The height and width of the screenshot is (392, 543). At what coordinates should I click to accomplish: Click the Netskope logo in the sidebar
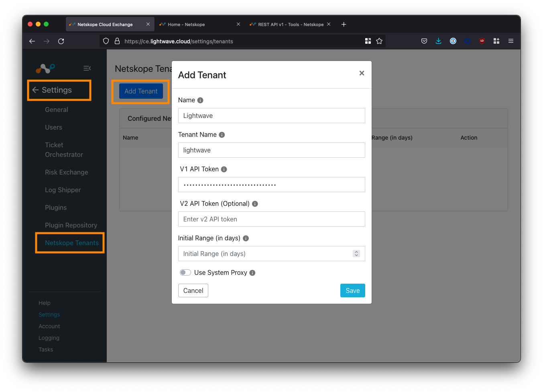(45, 69)
